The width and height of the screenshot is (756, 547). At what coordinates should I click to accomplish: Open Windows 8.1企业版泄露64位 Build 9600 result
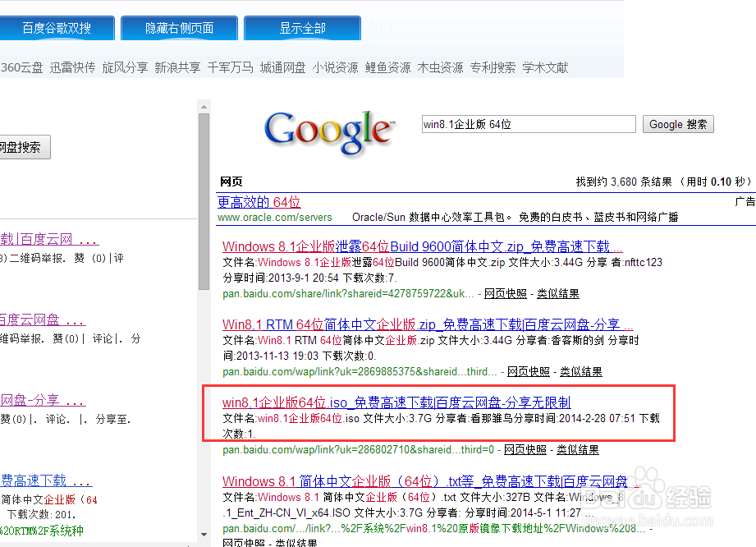423,246
